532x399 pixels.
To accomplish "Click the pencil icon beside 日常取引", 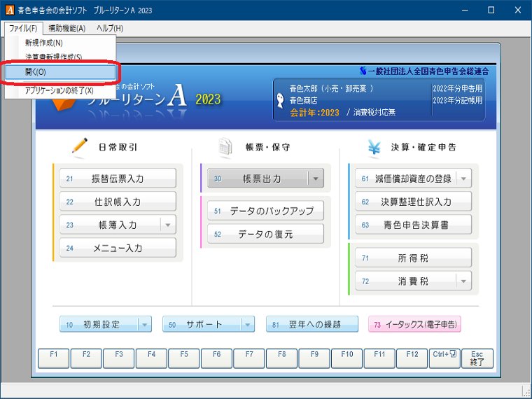I will (80, 146).
